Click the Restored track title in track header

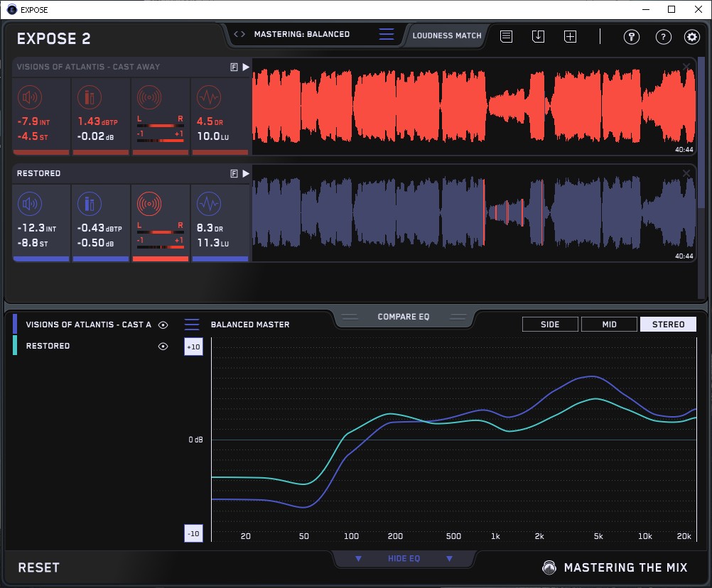38,173
